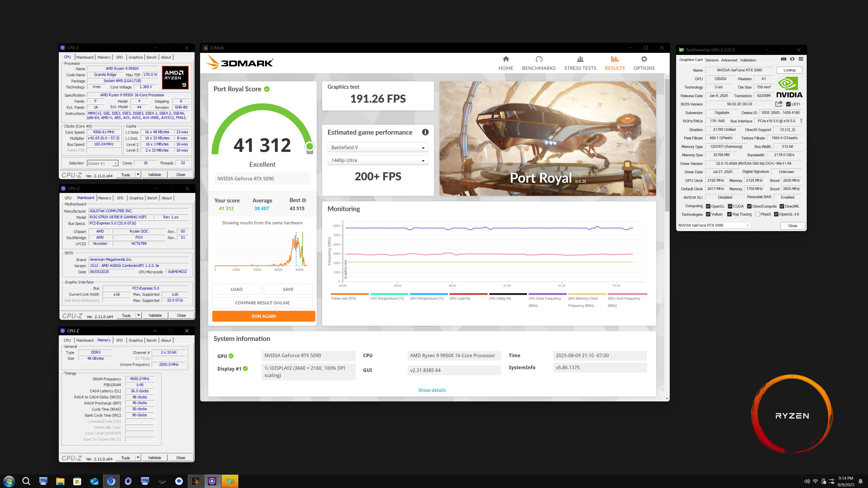This screenshot has width=868, height=488.
Task: Open the Options gear icon in 3DMark
Action: coord(644,59)
